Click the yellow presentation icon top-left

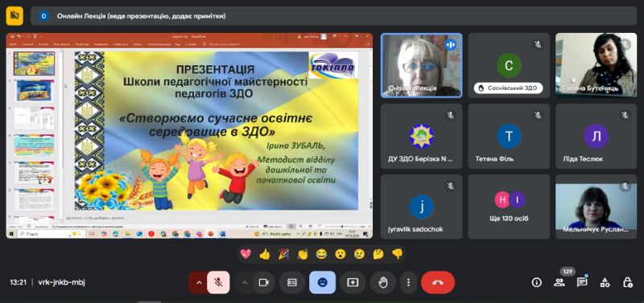click(x=14, y=16)
